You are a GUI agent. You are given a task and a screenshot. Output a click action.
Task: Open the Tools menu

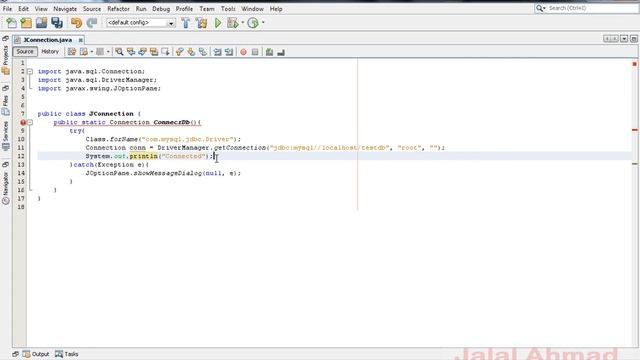click(228, 9)
